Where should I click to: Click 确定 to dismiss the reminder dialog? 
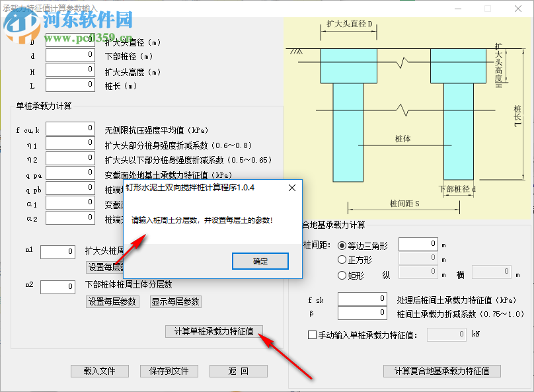click(260, 261)
